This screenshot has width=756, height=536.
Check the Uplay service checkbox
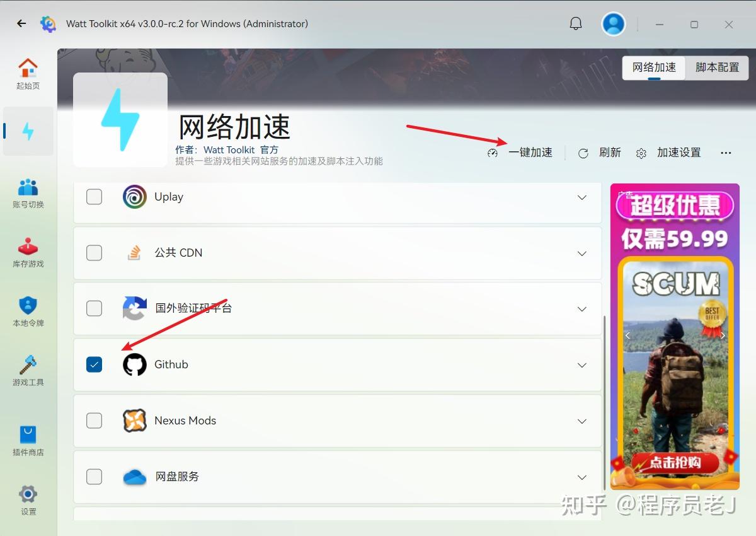tap(94, 197)
